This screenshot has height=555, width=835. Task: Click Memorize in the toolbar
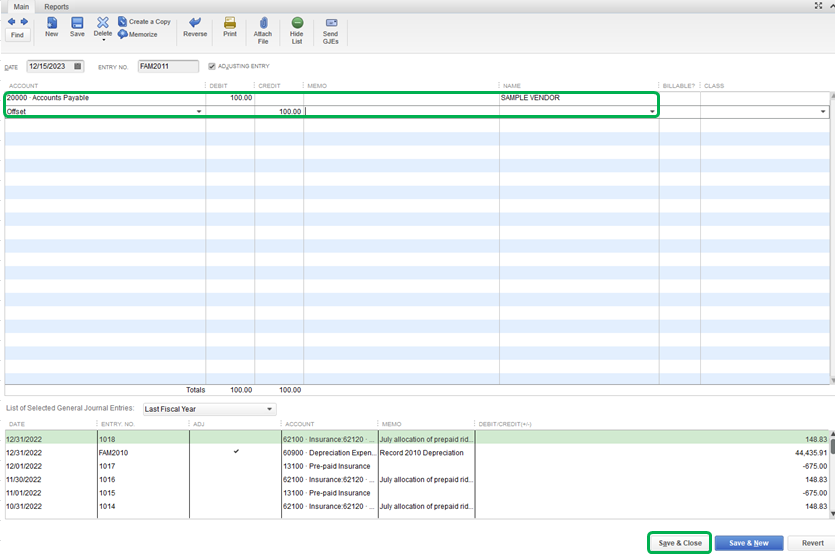pyautogui.click(x=138, y=34)
